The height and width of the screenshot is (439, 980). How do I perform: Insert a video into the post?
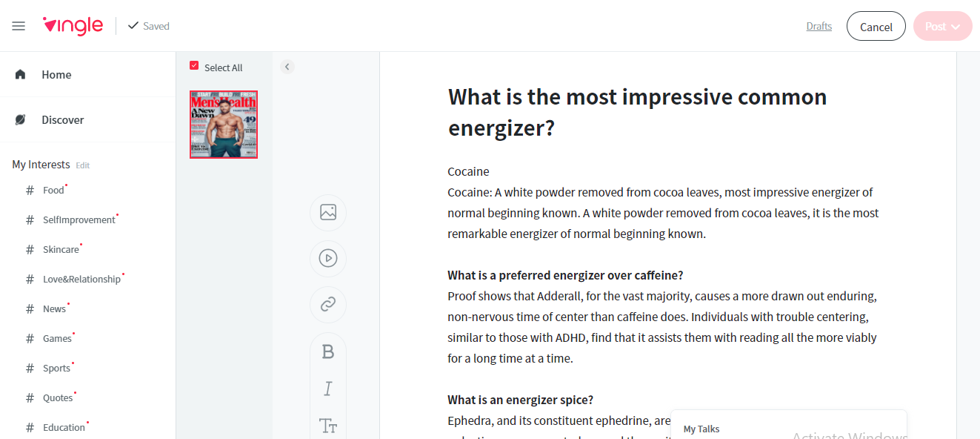pos(328,258)
